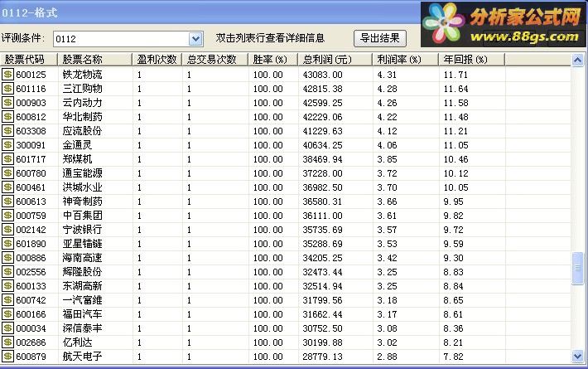This screenshot has height=369, width=588.
Task: Click the dollar icon beside stock 300091
Action: 7,145
